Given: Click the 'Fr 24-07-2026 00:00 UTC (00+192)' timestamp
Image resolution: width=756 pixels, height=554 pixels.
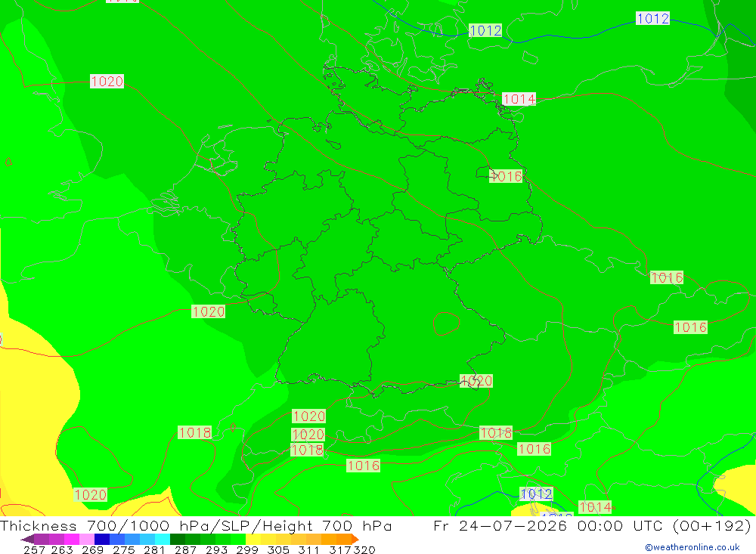Looking at the screenshot, I should 592,525.
